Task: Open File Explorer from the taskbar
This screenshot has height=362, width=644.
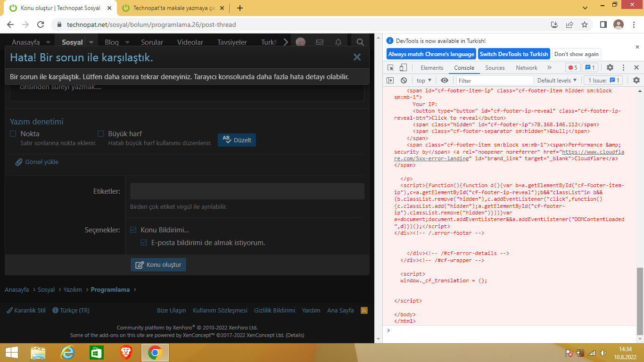Action: tap(38, 353)
